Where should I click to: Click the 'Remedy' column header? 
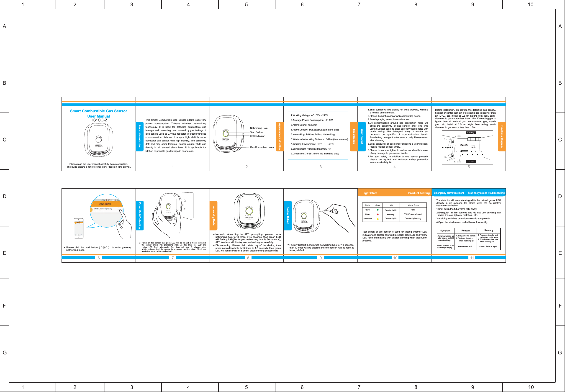(489, 230)
